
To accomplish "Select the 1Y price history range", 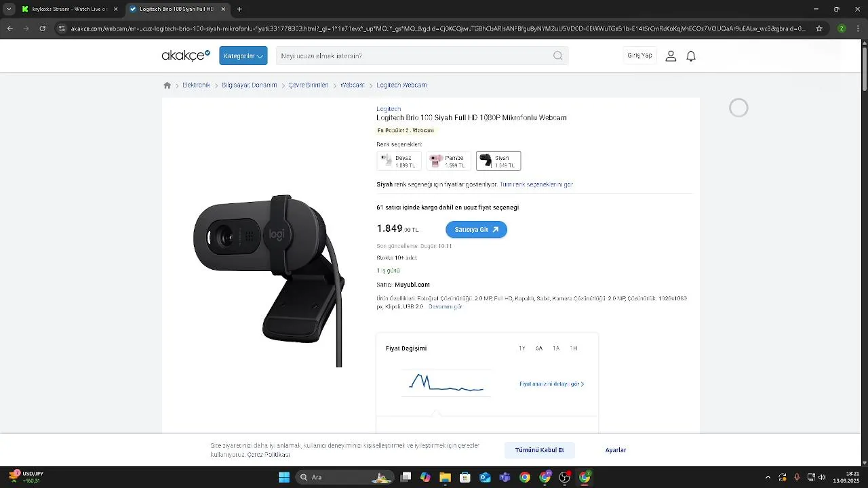I will [521, 348].
